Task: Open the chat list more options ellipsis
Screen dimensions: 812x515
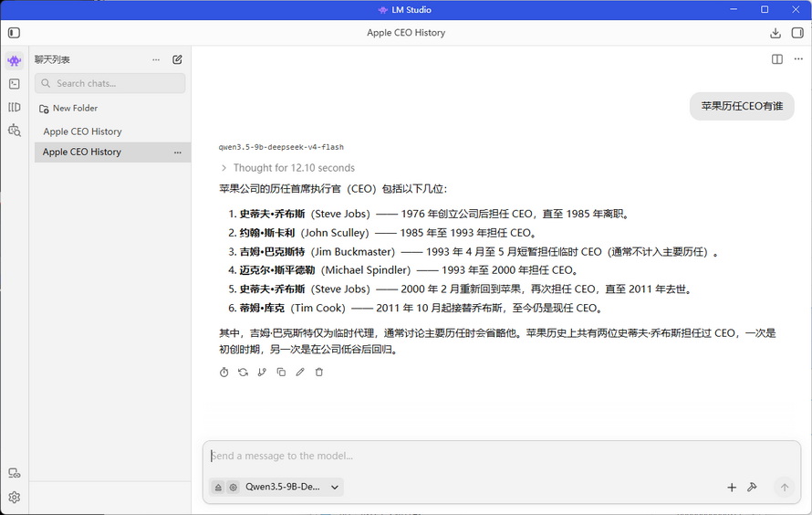Action: click(x=156, y=59)
